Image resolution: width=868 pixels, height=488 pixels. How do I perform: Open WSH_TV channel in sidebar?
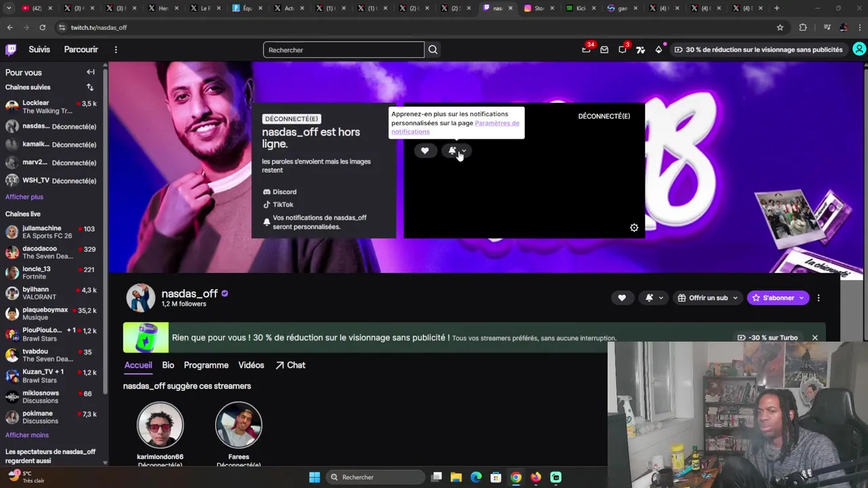[52, 180]
